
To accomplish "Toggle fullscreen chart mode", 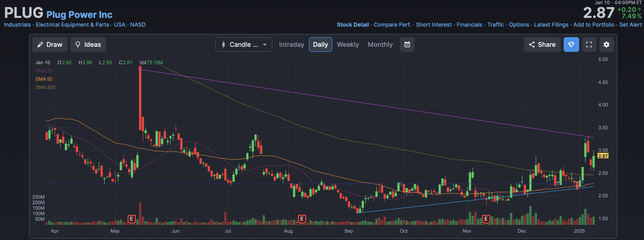I will pyautogui.click(x=589, y=45).
